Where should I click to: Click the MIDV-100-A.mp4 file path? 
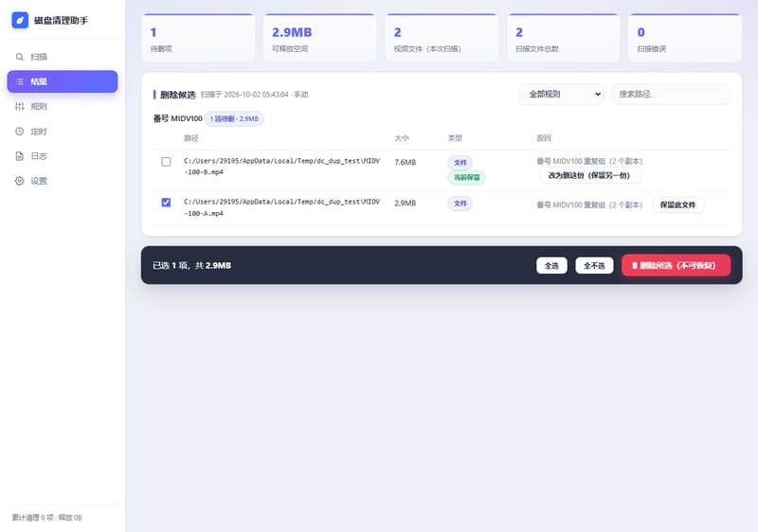tap(281, 207)
